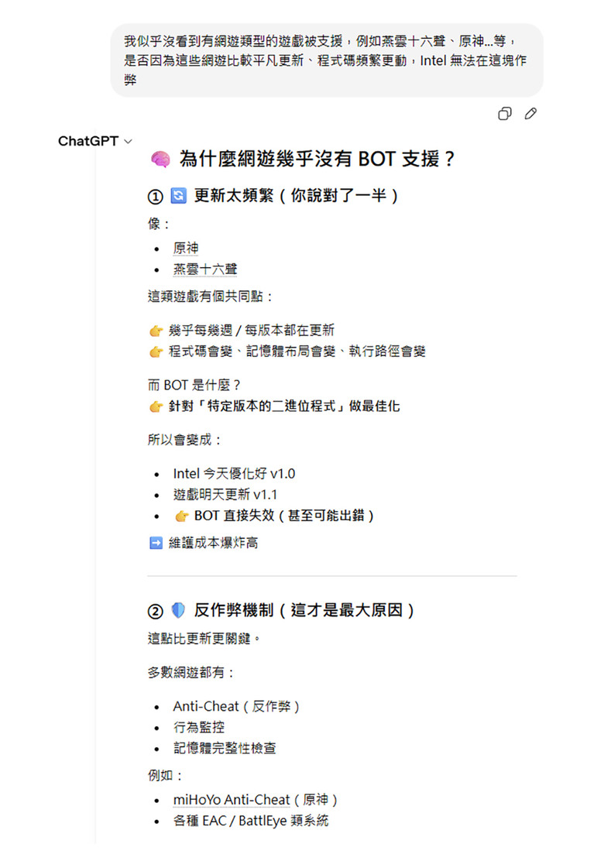
Task: Click the heading 反作弊機制（這才是最大原因）
Action: point(305,610)
